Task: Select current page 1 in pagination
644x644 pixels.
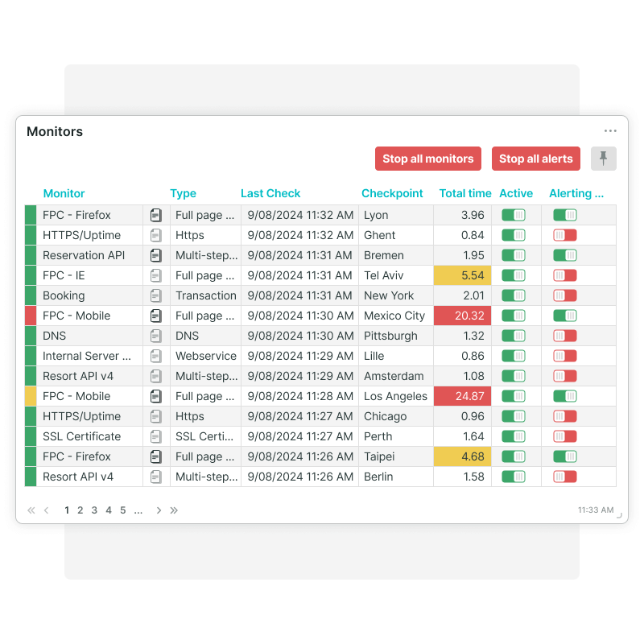Action: 67,510
